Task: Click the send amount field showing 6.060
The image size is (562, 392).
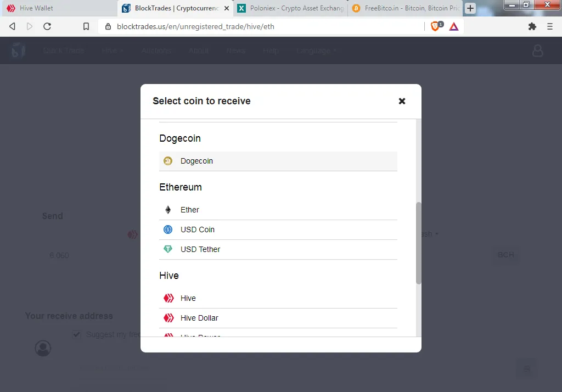Action: pyautogui.click(x=59, y=255)
